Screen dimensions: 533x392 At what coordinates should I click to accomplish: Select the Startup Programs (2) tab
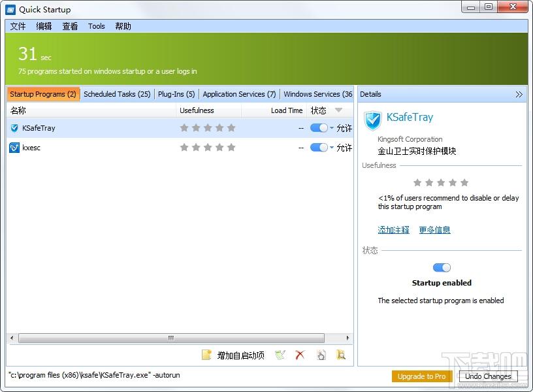[x=43, y=94]
